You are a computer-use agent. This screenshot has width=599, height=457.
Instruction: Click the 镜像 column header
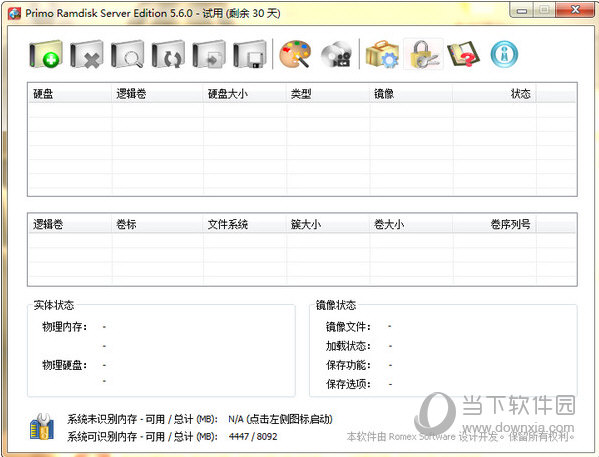click(x=411, y=94)
